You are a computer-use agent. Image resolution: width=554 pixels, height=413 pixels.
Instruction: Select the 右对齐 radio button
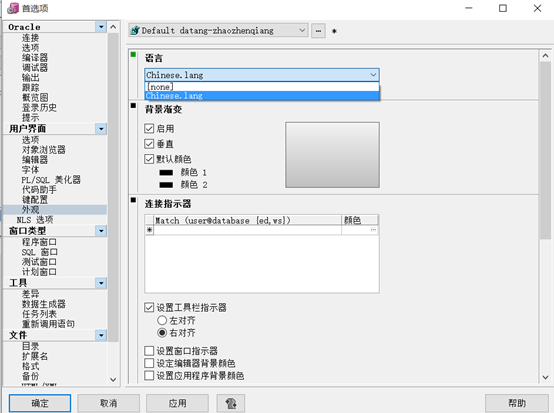pos(162,333)
